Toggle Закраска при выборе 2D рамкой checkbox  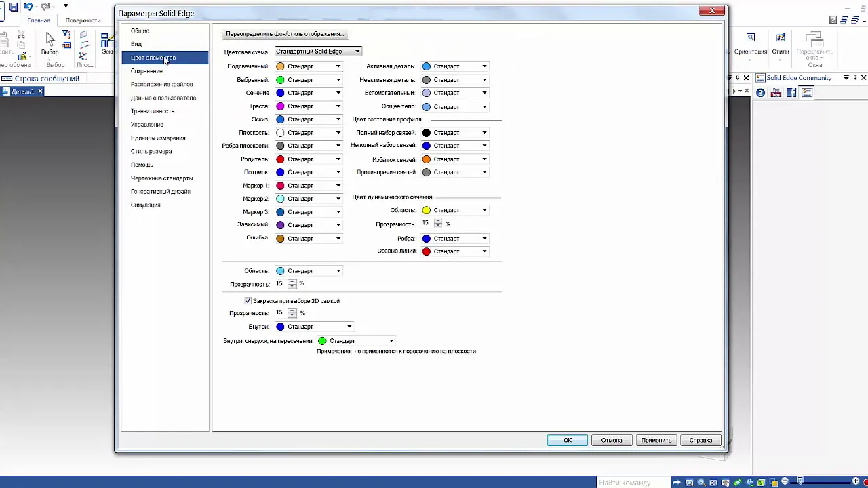[248, 301]
